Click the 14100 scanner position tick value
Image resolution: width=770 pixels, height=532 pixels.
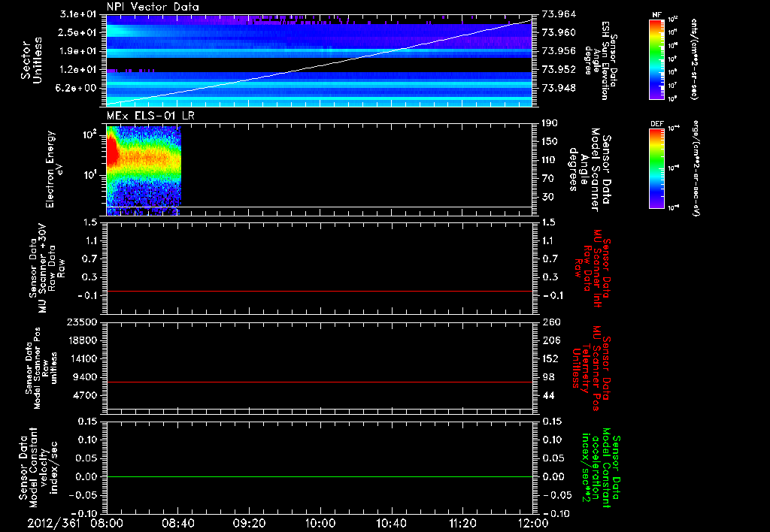pos(83,358)
